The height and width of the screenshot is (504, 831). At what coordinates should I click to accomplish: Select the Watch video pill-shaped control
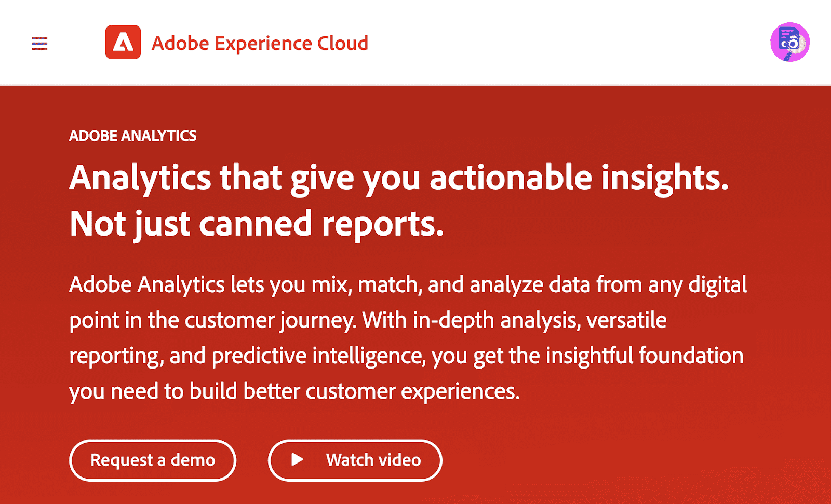[355, 460]
